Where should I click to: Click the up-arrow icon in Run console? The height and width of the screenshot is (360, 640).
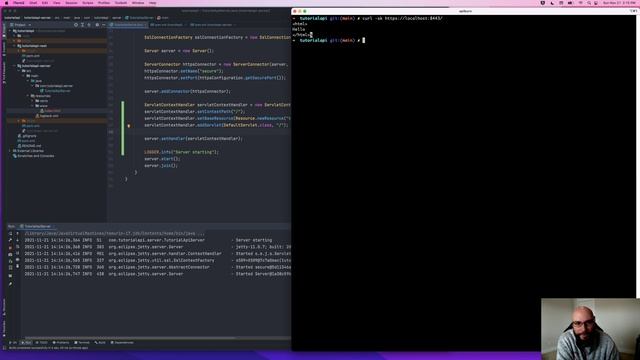tap(18, 234)
